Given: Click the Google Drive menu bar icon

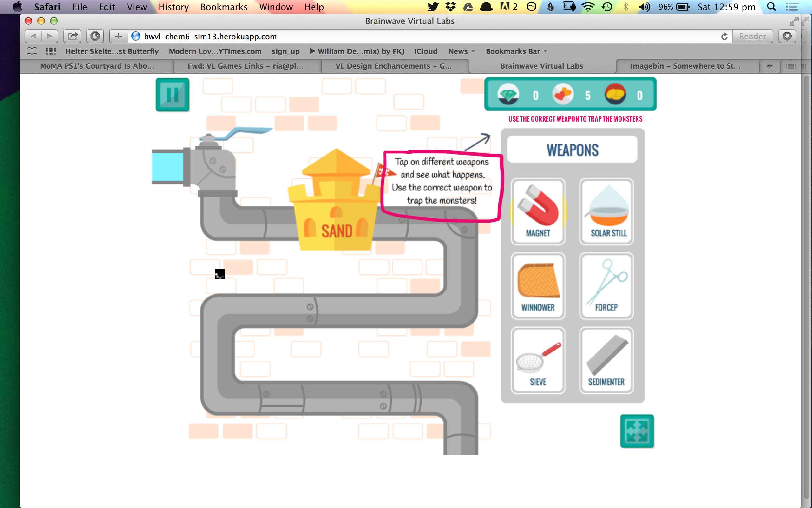Looking at the screenshot, I should point(468,7).
